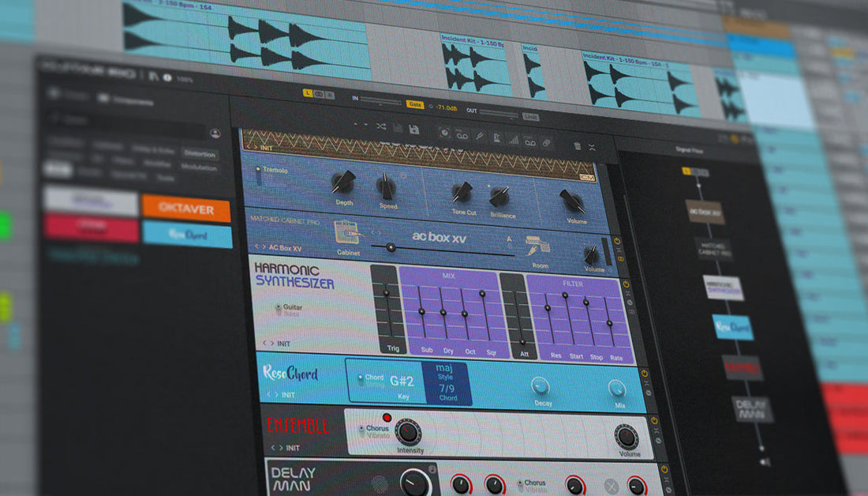Click the floppy disk save preset icon
This screenshot has width=868, height=496.
coord(413,129)
